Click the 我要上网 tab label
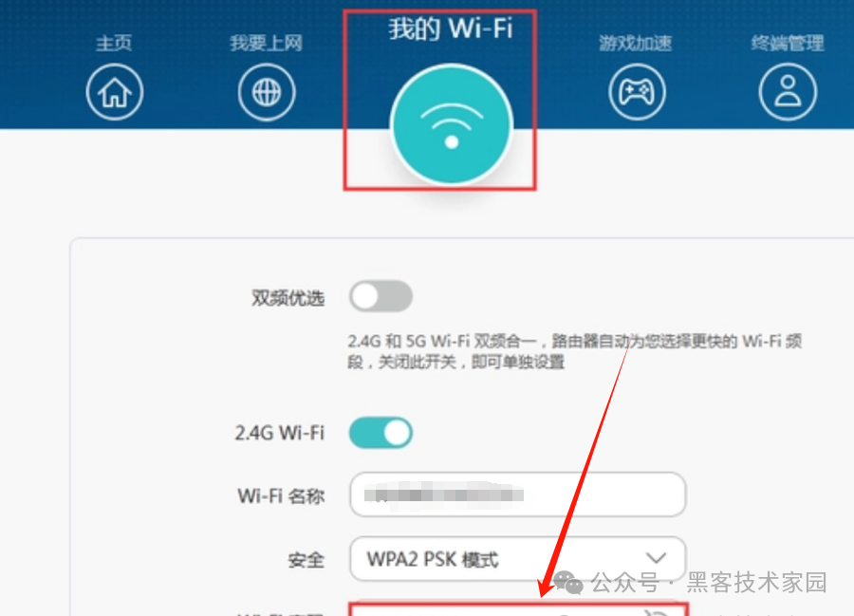 (266, 43)
